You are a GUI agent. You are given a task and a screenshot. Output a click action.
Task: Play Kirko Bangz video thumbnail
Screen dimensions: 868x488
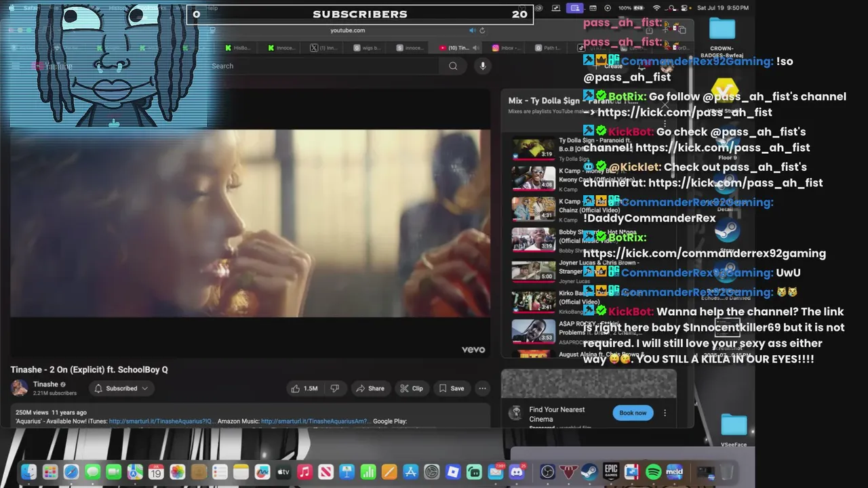point(533,300)
